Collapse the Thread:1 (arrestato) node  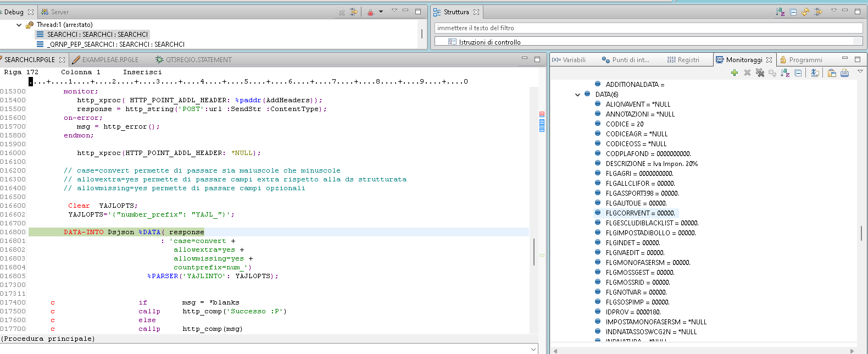tap(19, 25)
